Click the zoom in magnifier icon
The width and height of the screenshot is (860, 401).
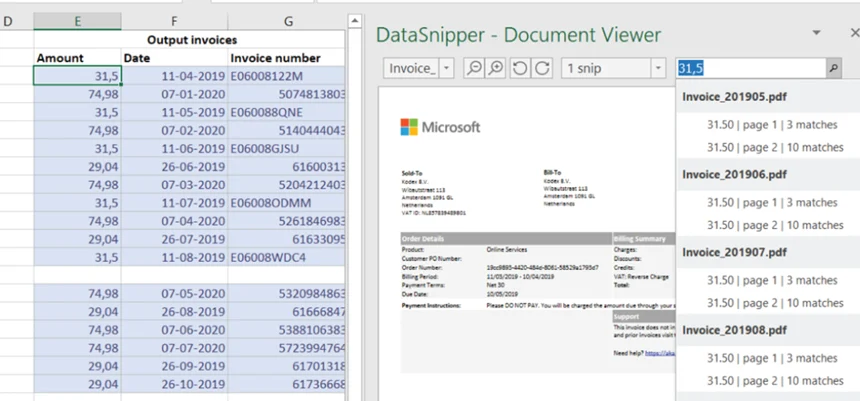click(495, 68)
